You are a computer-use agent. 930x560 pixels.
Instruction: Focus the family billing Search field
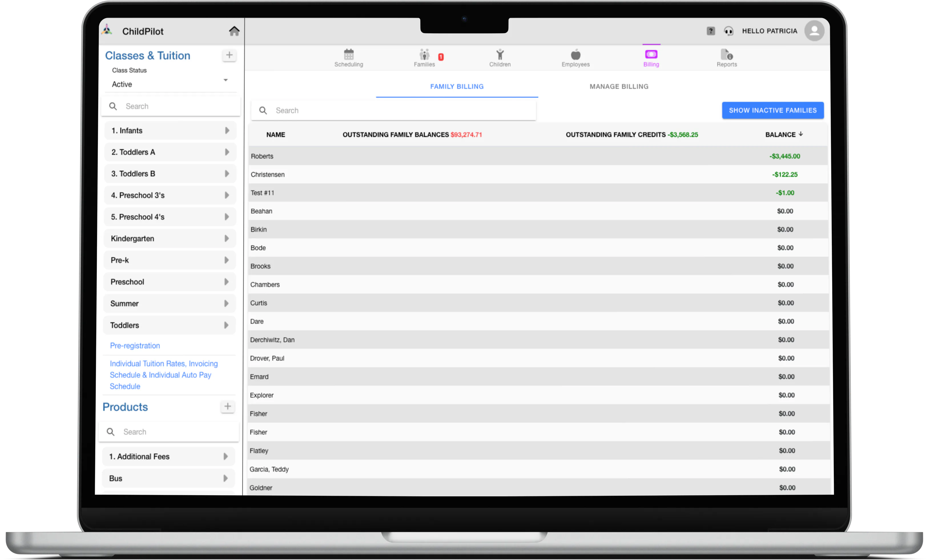click(394, 110)
